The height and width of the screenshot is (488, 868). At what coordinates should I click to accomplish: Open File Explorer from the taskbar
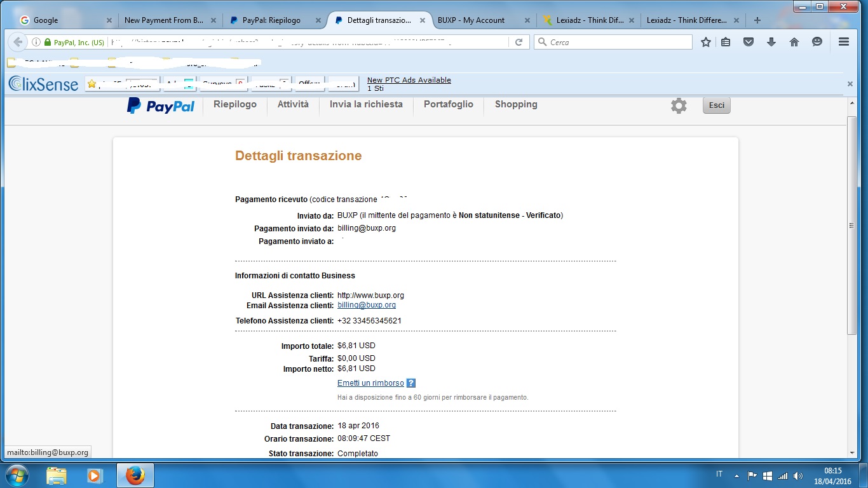point(57,475)
